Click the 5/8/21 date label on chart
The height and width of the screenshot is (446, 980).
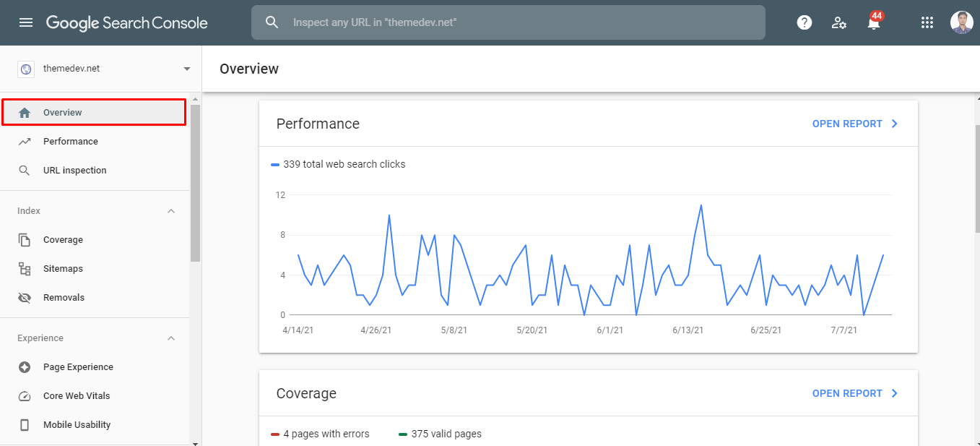point(454,330)
